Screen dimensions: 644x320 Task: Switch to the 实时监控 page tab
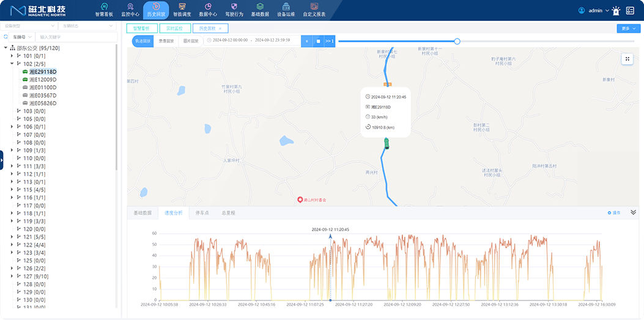pyautogui.click(x=176, y=28)
